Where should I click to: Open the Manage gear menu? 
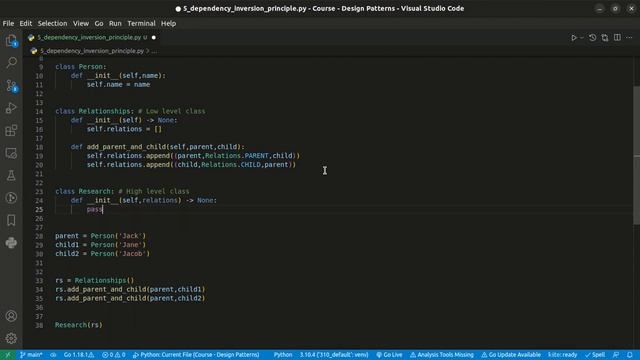11,338
